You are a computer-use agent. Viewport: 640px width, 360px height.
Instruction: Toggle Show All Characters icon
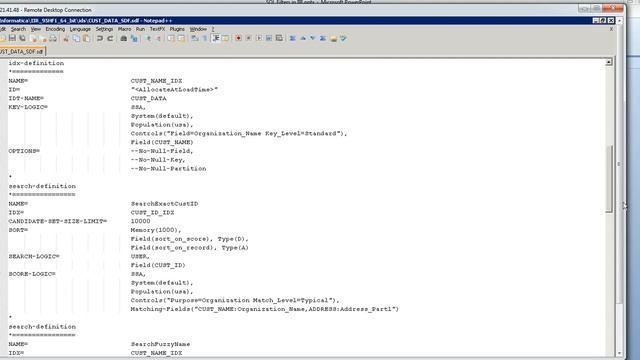[204, 38]
